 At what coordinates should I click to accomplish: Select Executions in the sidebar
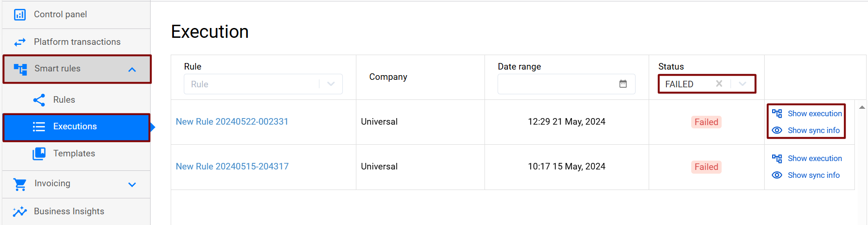(x=75, y=127)
